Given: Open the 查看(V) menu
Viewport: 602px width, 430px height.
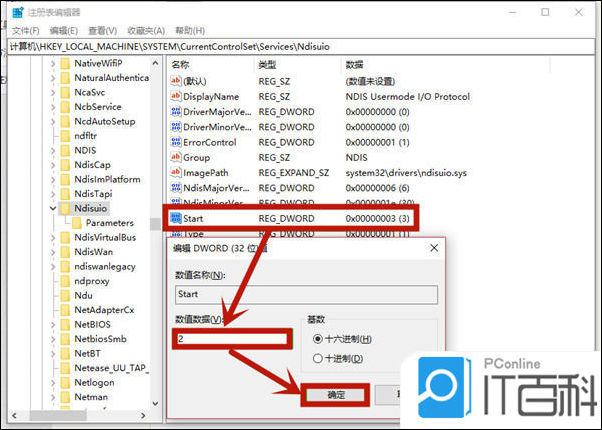Looking at the screenshot, I should (x=103, y=30).
